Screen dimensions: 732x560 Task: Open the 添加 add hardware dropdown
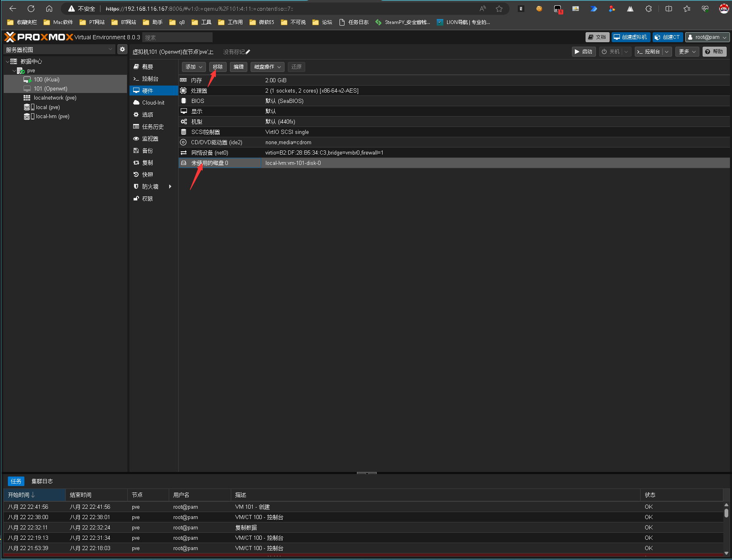pos(194,67)
